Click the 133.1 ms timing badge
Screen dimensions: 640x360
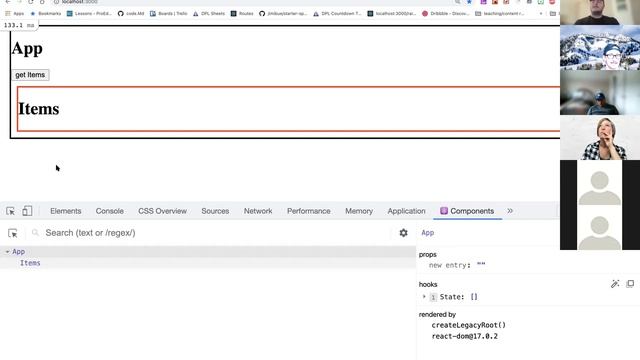(x=19, y=25)
